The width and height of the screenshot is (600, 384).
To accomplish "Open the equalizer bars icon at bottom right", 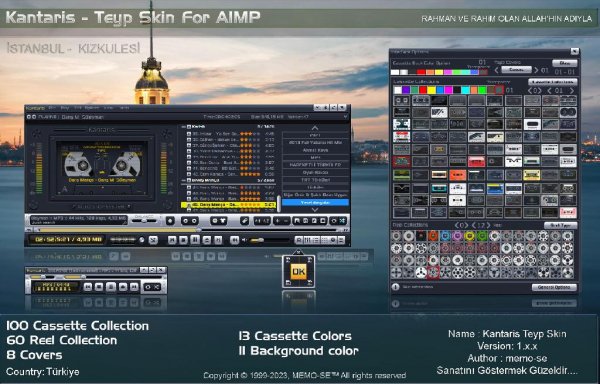I will (308, 240).
